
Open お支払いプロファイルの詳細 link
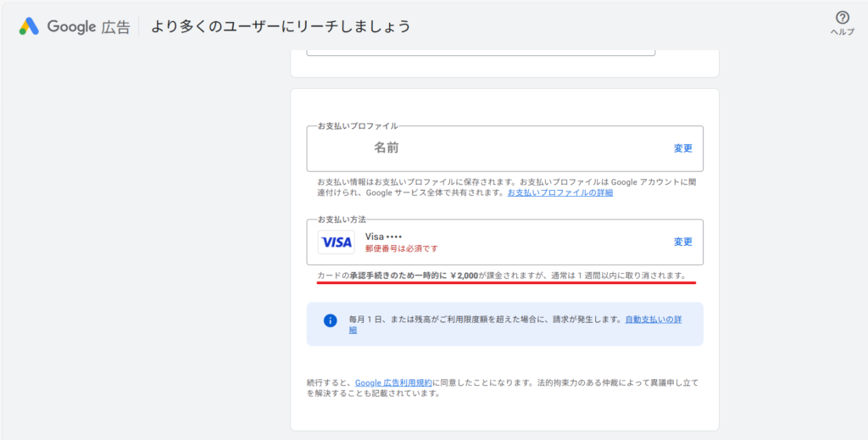point(560,193)
